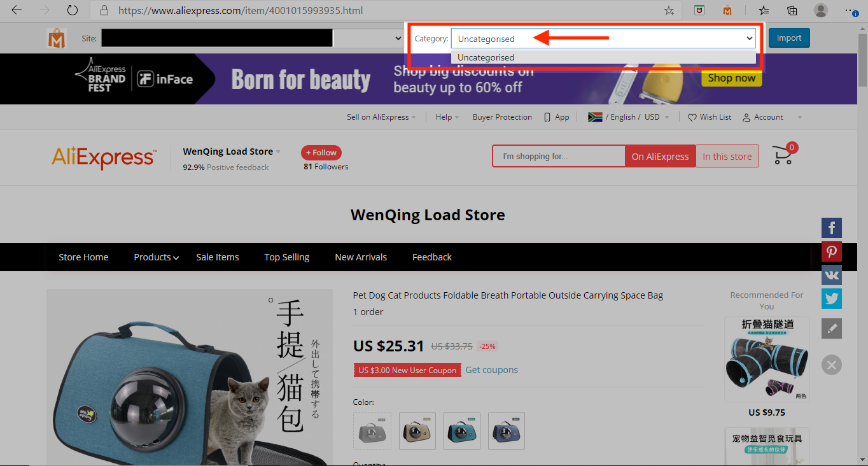The height and width of the screenshot is (466, 868).
Task: Open language and currency selector English / USD
Action: [x=629, y=117]
